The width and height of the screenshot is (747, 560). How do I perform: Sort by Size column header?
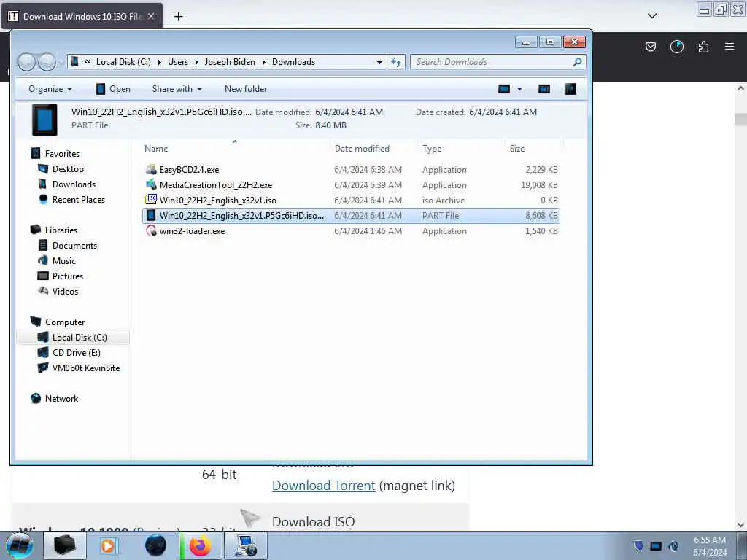[x=517, y=149]
